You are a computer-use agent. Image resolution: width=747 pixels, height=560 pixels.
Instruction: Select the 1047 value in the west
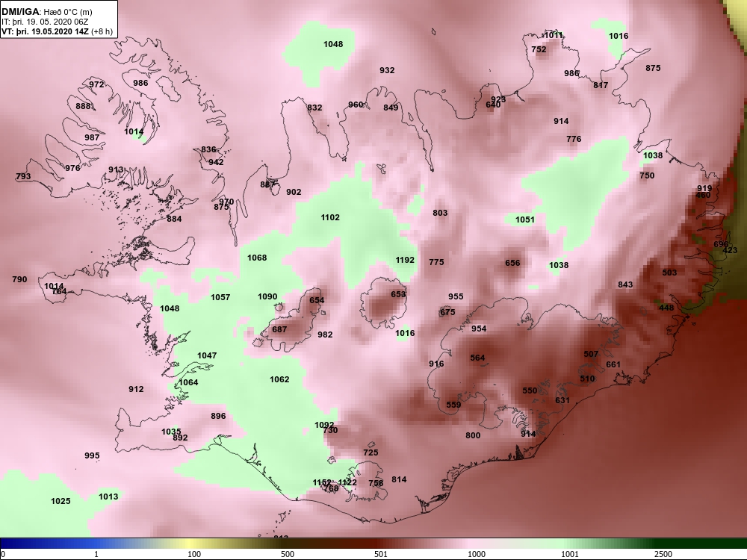[x=207, y=355]
